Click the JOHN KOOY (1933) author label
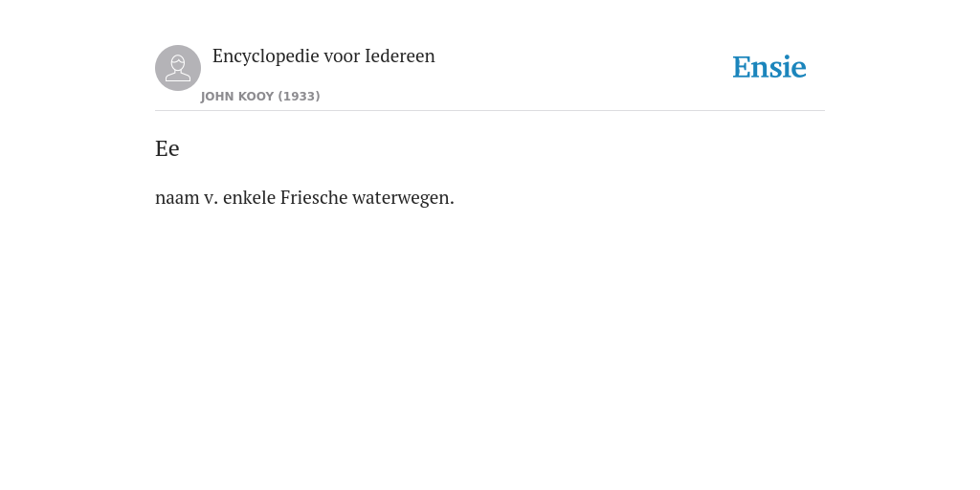 [x=260, y=97]
